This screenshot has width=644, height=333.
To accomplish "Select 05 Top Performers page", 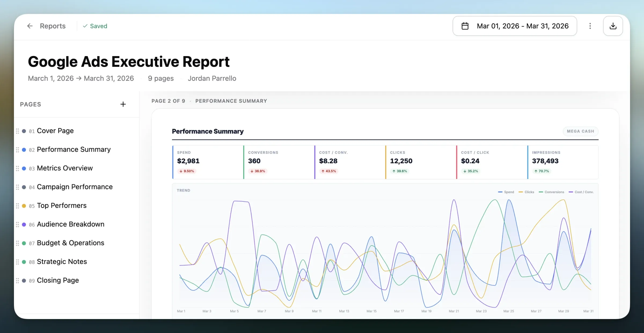I will point(76,206).
